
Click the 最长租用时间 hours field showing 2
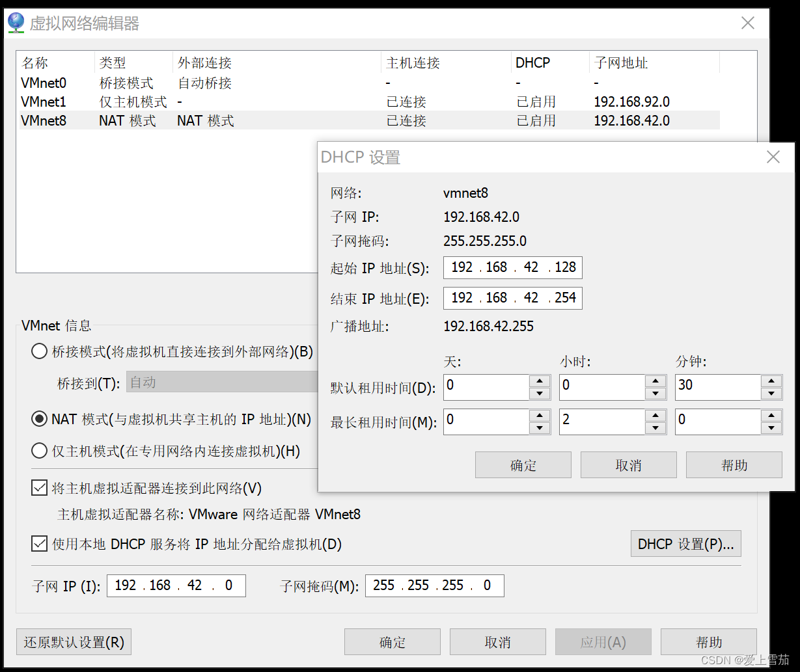tap(602, 422)
